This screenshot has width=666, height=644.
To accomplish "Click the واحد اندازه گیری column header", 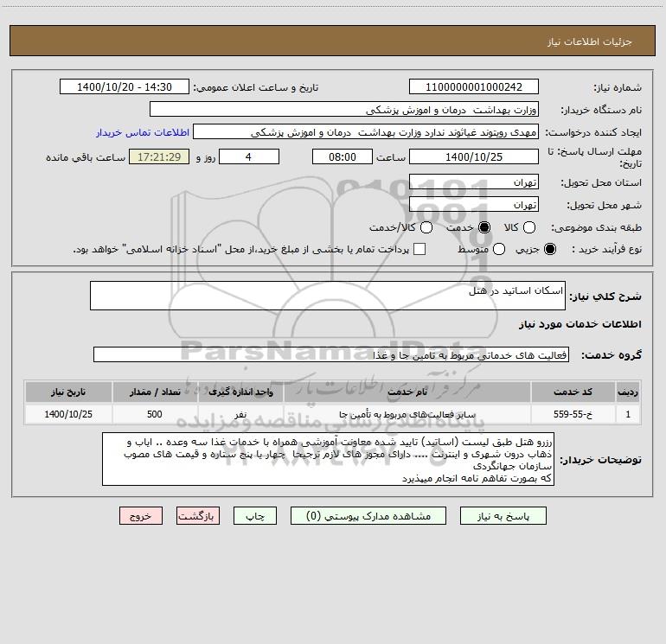I will point(240,392).
